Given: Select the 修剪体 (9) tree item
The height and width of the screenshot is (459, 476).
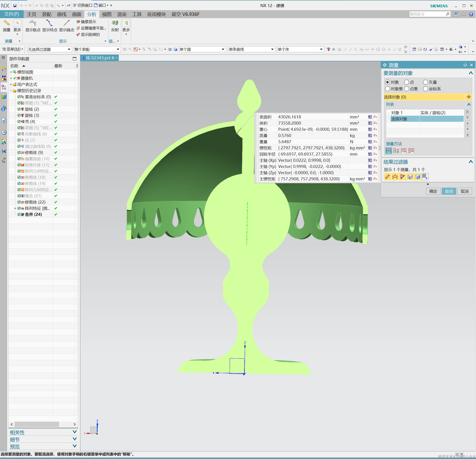Looking at the screenshot, I should click(34, 152).
